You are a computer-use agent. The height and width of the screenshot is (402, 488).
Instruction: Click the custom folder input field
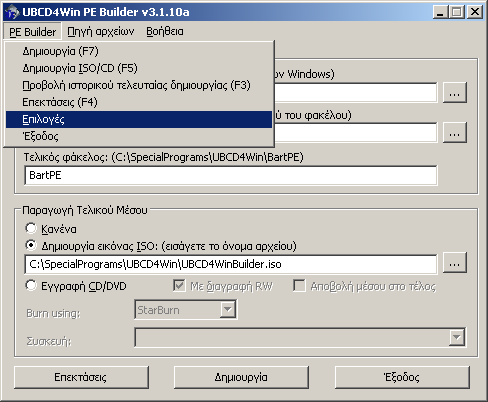pyautogui.click(x=355, y=133)
